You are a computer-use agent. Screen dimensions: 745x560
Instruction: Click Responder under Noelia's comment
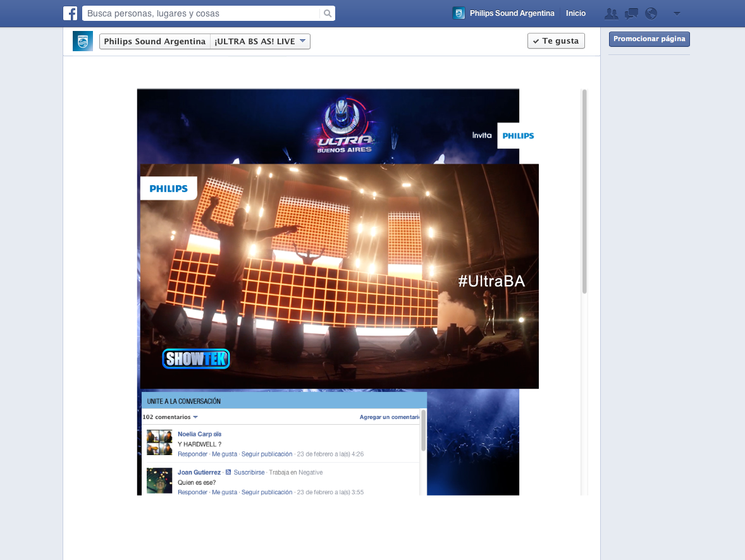click(x=192, y=454)
